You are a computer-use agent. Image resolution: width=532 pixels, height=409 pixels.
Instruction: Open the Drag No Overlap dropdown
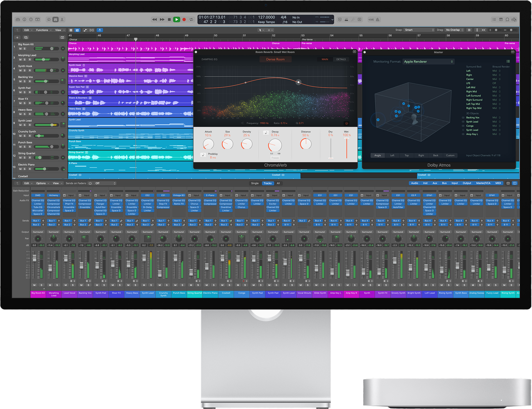pos(455,30)
